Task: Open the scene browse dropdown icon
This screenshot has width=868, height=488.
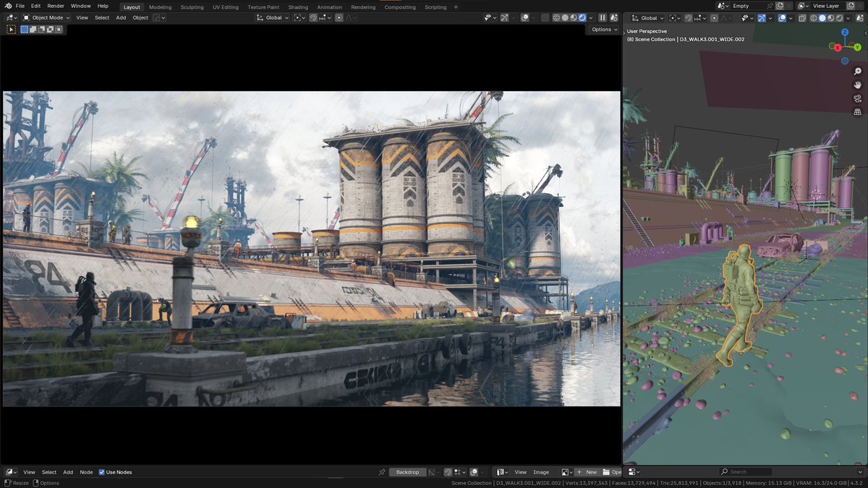Action: pyautogui.click(x=722, y=6)
